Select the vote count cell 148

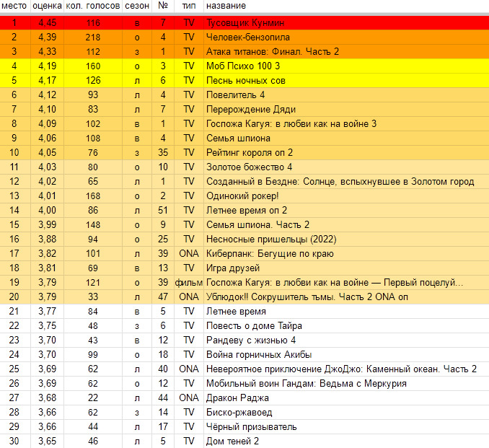pyautogui.click(x=93, y=224)
